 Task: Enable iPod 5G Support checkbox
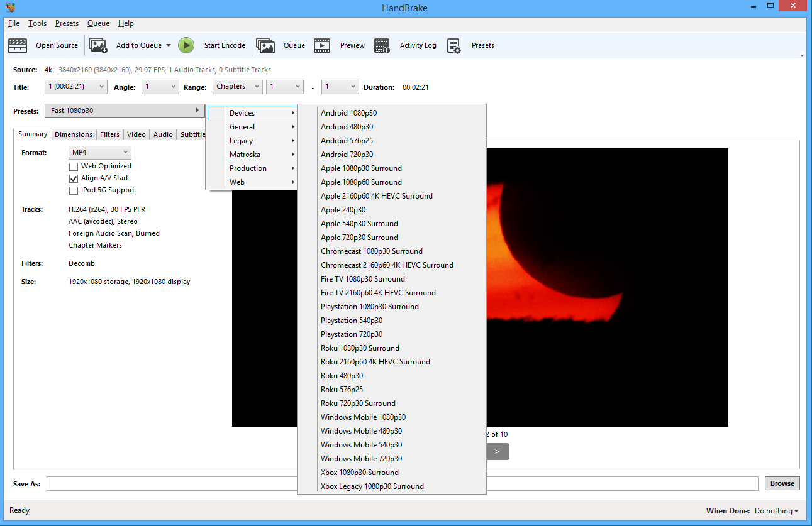click(74, 190)
